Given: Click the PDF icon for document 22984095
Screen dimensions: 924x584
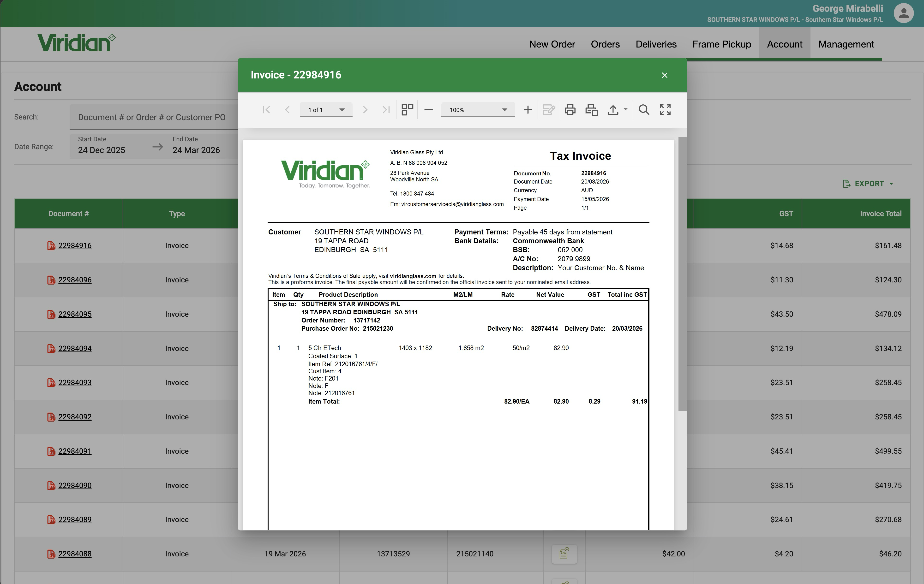Looking at the screenshot, I should tap(51, 314).
